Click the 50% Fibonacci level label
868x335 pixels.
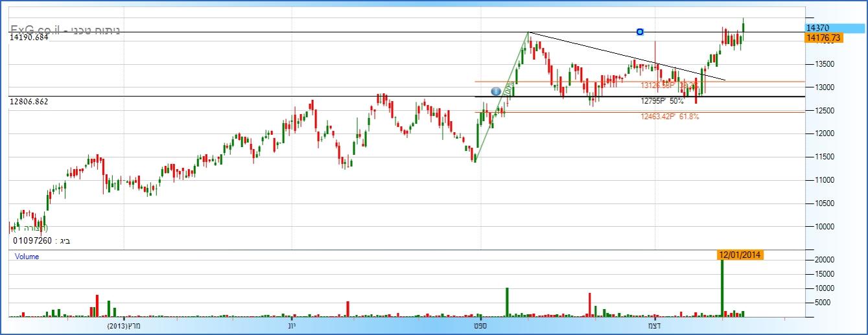click(662, 101)
